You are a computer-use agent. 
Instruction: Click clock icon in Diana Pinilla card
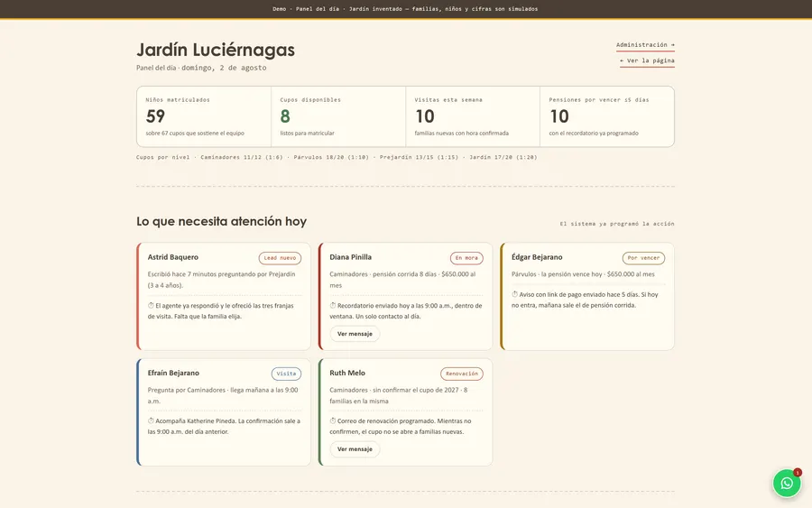click(x=332, y=306)
